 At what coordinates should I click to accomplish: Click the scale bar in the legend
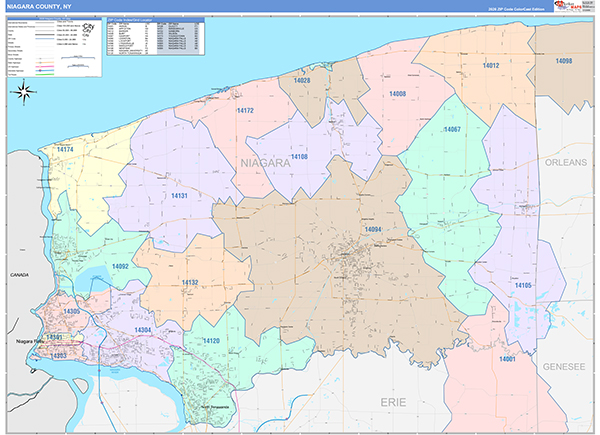77,60
